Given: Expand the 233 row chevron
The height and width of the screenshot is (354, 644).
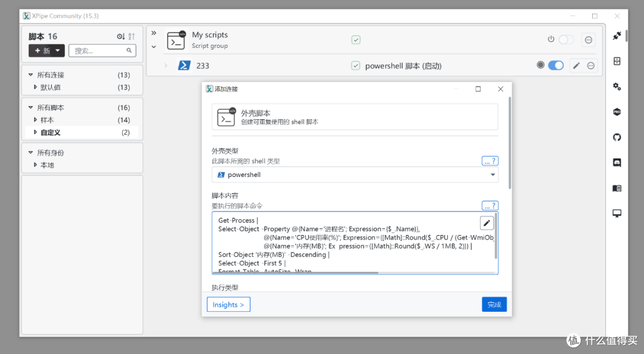Looking at the screenshot, I should tap(166, 66).
